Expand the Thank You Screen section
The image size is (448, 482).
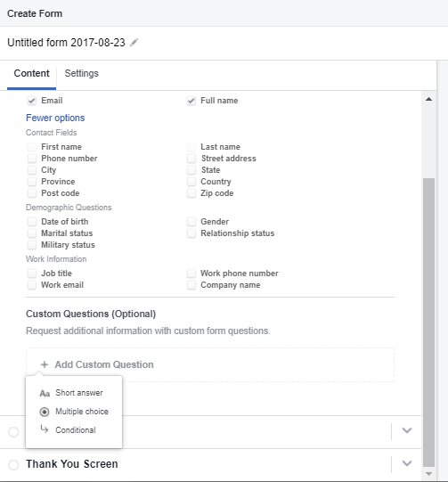pos(407,463)
